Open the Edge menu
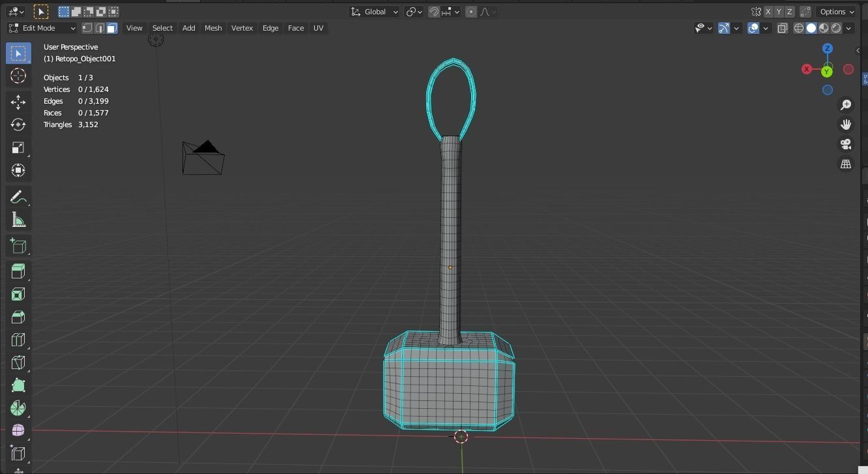 point(270,28)
